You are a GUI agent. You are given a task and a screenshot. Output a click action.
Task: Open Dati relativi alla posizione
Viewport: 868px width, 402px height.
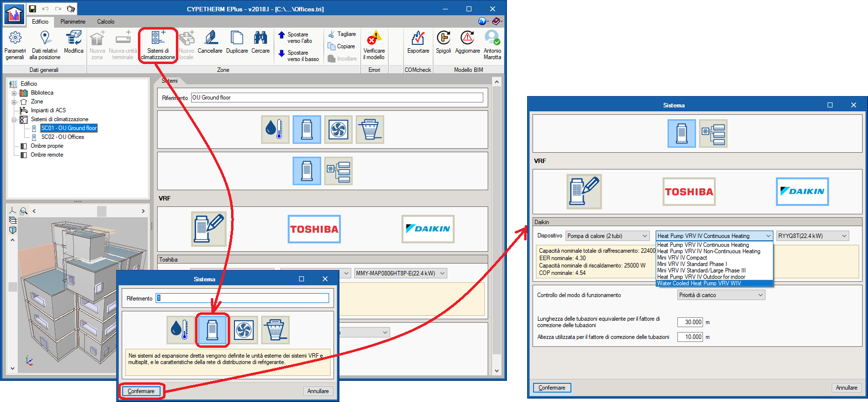pyautogui.click(x=45, y=45)
